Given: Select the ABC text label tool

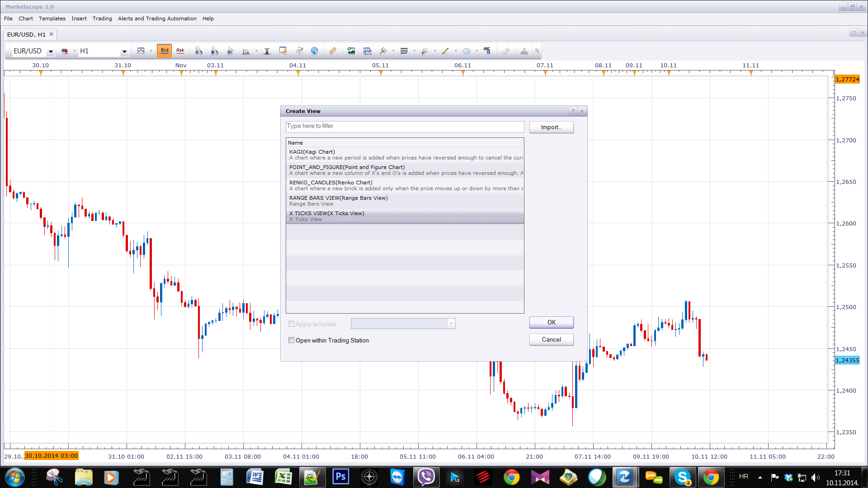Looking at the screenshot, I should pyautogui.click(x=487, y=51).
